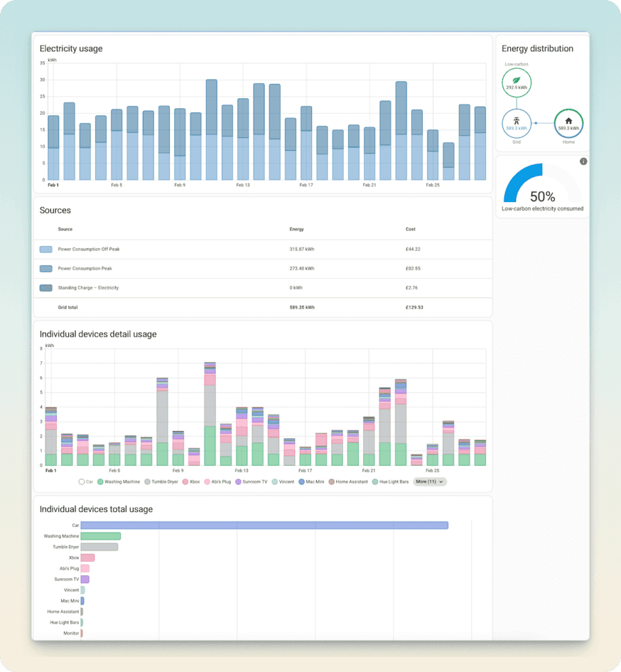Click the Standing Charge Electricity swatch icon
The height and width of the screenshot is (672, 621).
coord(45,287)
